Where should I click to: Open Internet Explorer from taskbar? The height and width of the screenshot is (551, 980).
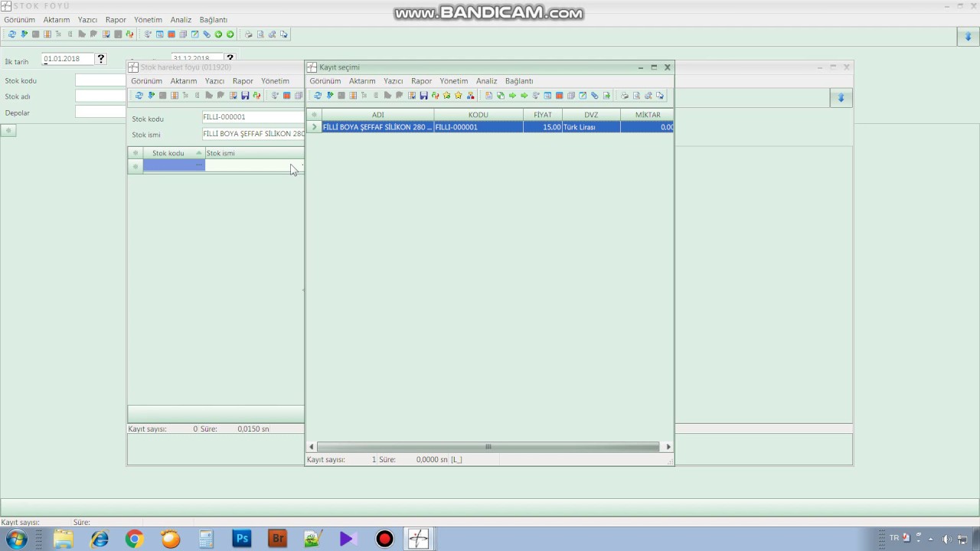click(99, 539)
